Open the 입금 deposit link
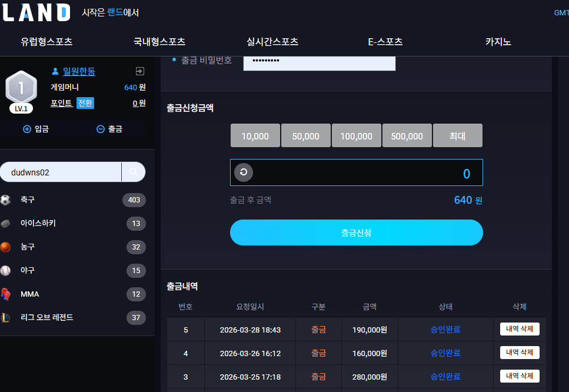 pos(36,129)
